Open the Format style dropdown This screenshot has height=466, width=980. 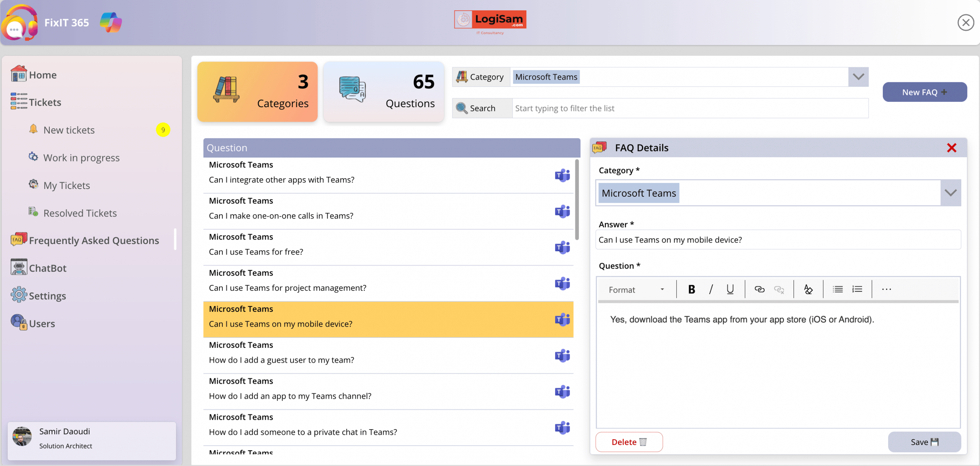coord(636,290)
